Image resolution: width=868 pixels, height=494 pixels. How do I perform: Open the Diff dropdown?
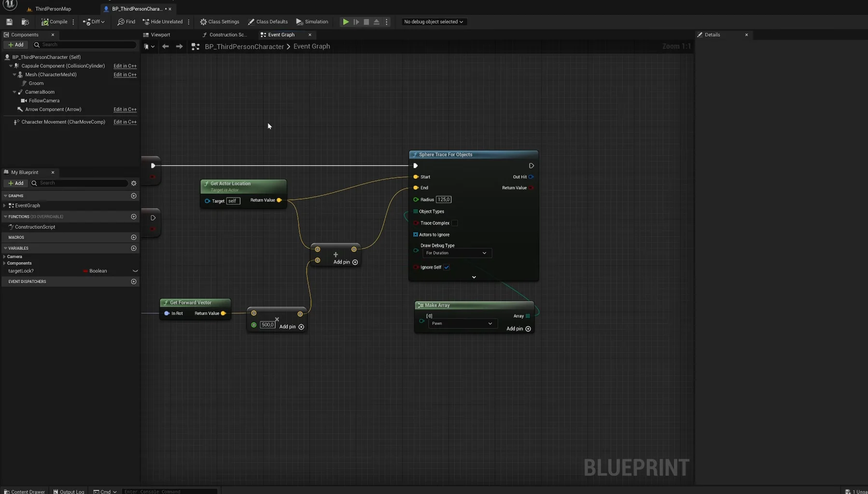[94, 22]
